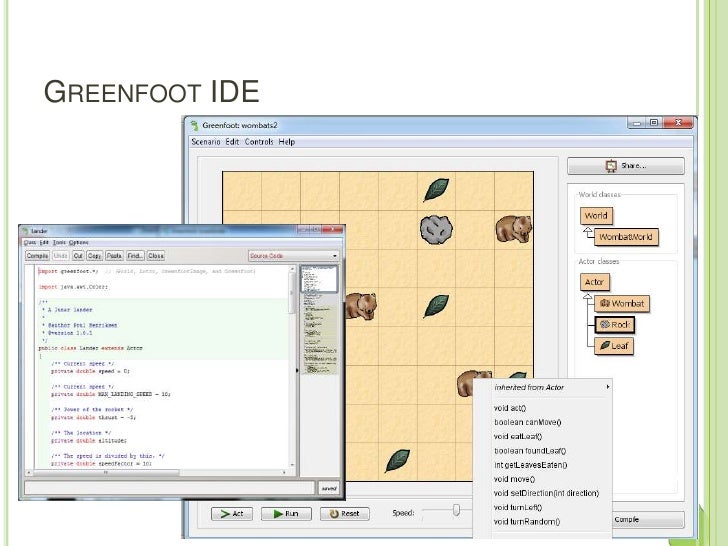
Task: Click the Reset button
Action: [344, 514]
